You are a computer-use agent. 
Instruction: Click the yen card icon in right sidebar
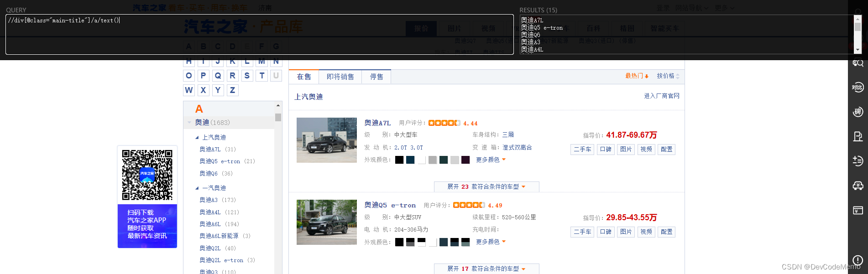click(x=858, y=210)
